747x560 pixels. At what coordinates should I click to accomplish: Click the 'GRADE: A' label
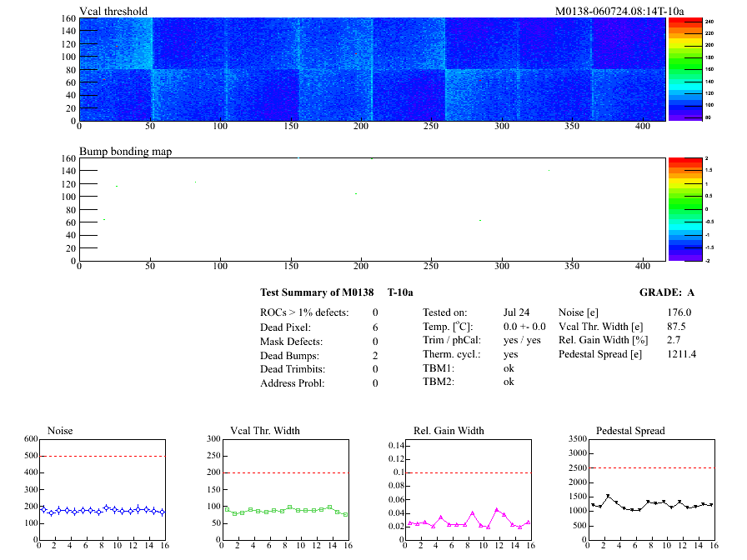[666, 292]
